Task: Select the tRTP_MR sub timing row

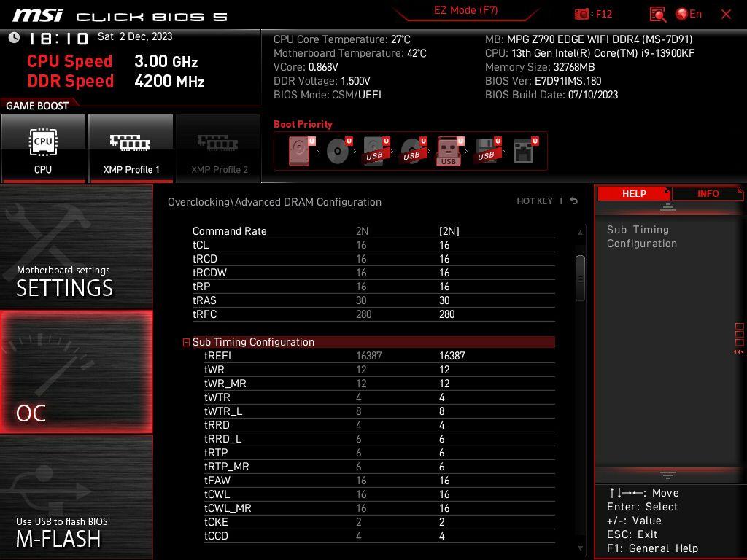Action: pos(379,466)
